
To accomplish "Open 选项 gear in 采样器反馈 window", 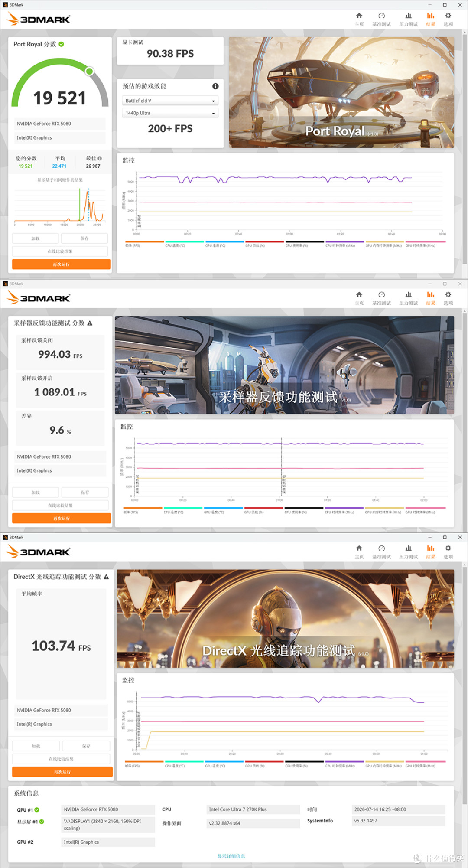I will click(x=448, y=298).
